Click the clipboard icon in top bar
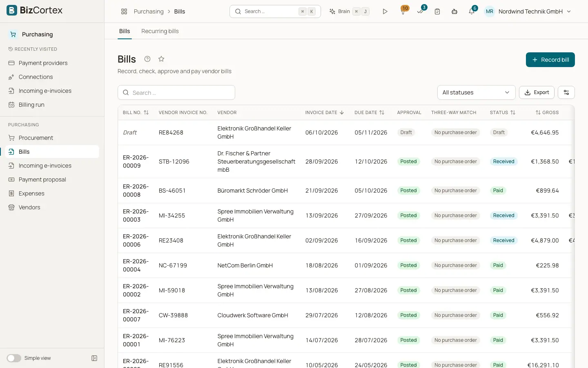Viewport: 588px width, 368px height. click(437, 11)
